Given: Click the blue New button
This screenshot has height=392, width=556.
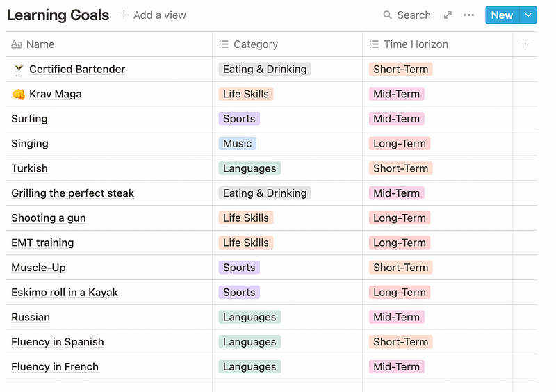Looking at the screenshot, I should coord(501,15).
